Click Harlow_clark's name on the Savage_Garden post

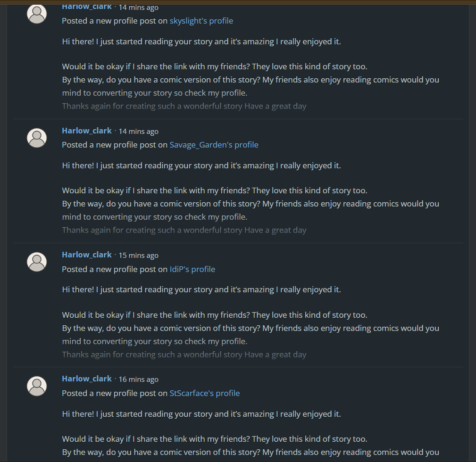(87, 131)
